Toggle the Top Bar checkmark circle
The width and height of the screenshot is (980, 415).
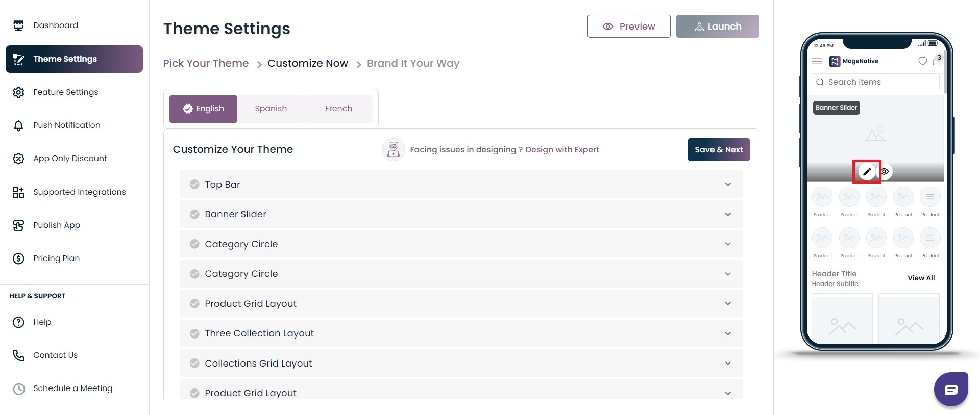(x=194, y=185)
